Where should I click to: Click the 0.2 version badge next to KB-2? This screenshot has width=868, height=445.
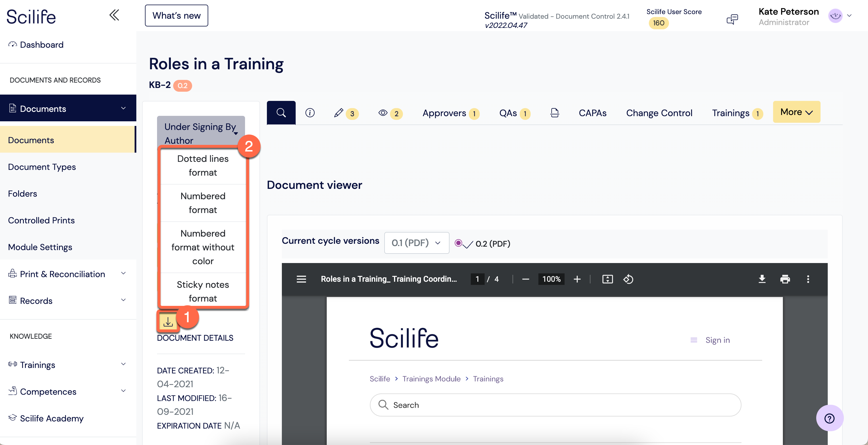pos(182,86)
